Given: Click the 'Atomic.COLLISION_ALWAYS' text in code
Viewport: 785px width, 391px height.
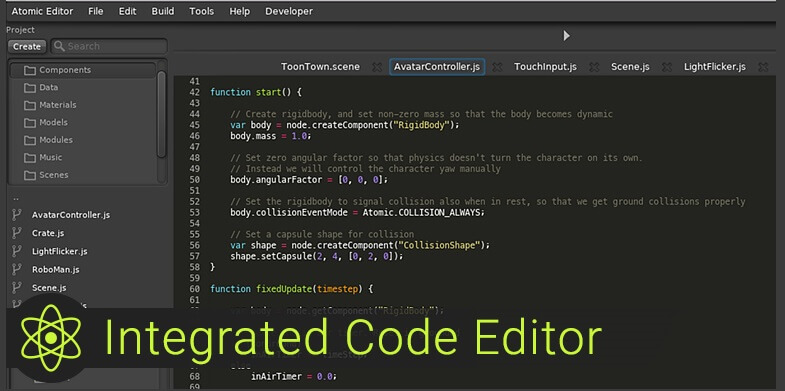Looking at the screenshot, I should point(422,212).
